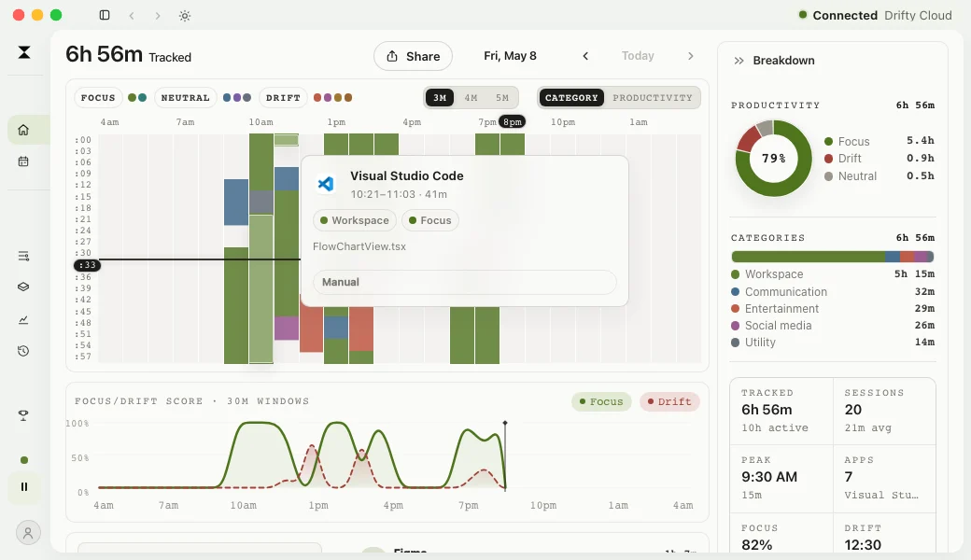Toggle the light theme sun icon
Image resolution: width=971 pixels, height=560 pixels.
185,16
